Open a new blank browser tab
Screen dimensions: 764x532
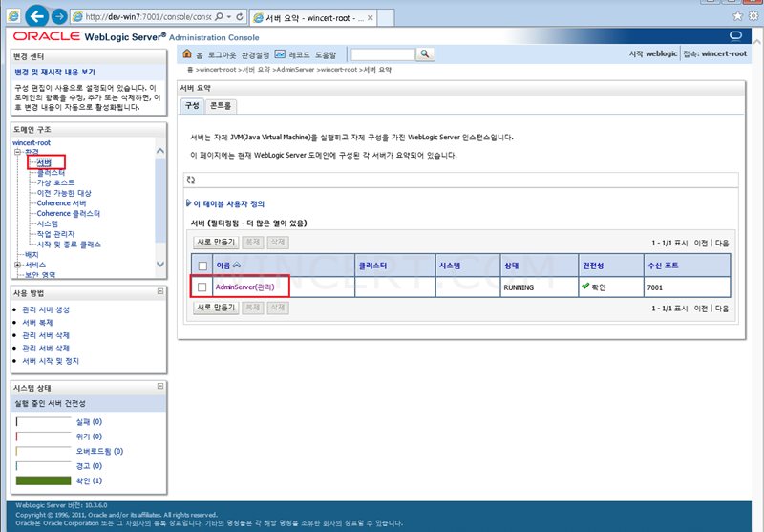pos(386,18)
